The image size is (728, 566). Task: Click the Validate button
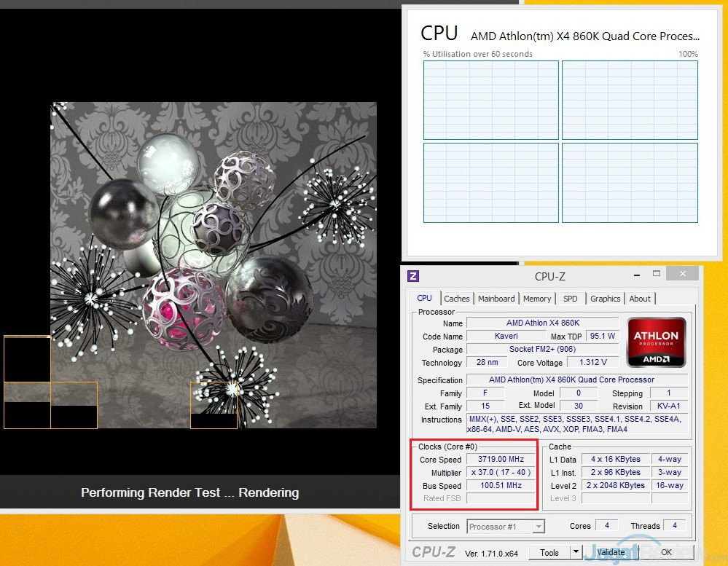coord(611,553)
